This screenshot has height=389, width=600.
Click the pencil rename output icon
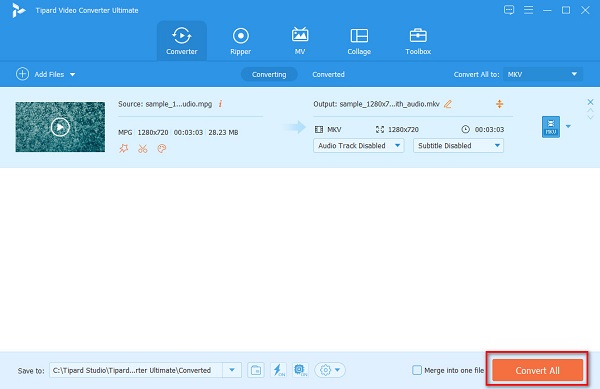[x=448, y=104]
